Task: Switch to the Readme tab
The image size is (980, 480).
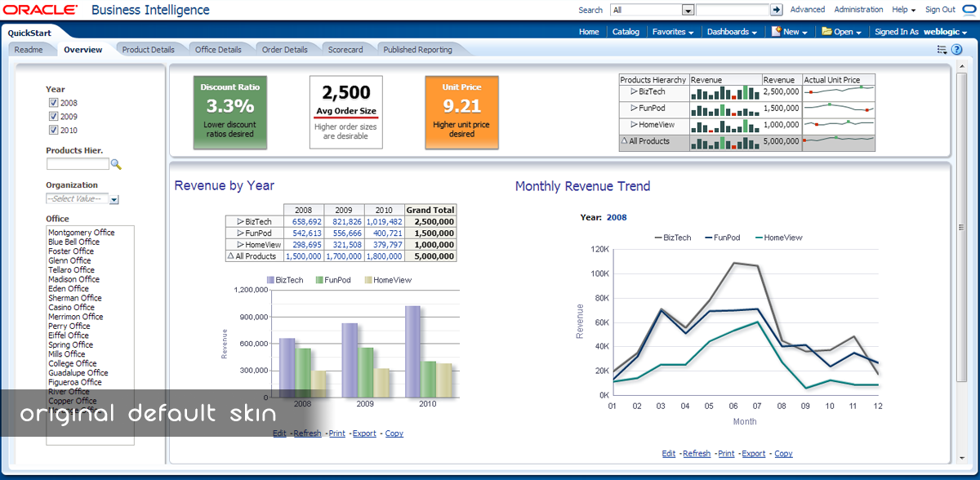Action: click(29, 50)
